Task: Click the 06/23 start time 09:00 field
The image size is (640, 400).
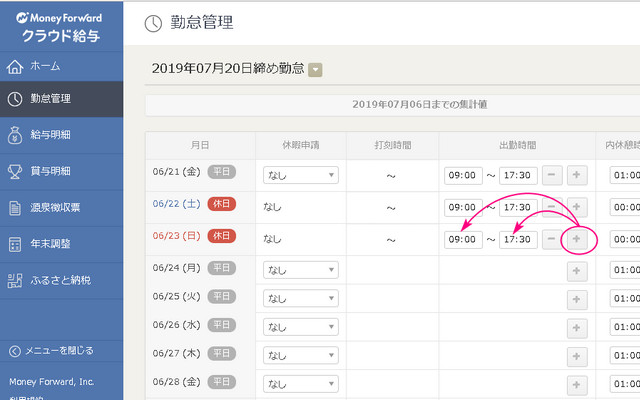Action: pyautogui.click(x=462, y=240)
